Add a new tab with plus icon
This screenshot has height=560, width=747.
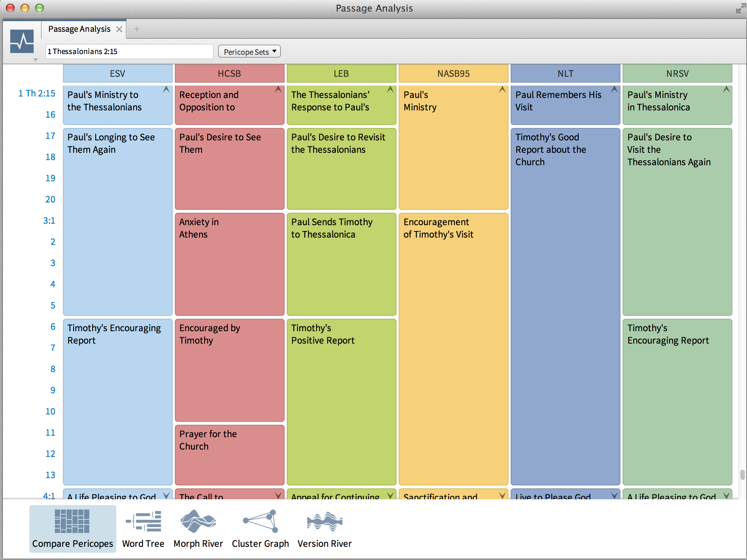coord(137,29)
